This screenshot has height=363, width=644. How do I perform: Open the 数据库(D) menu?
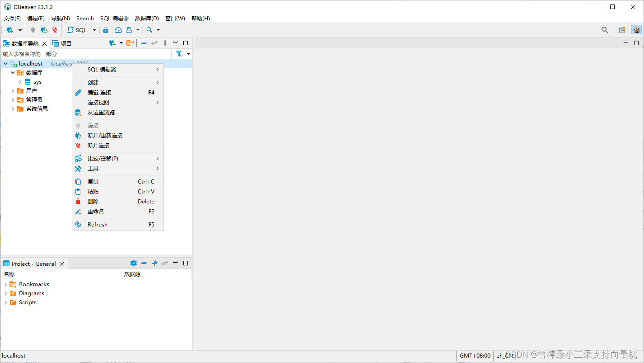coord(147,19)
